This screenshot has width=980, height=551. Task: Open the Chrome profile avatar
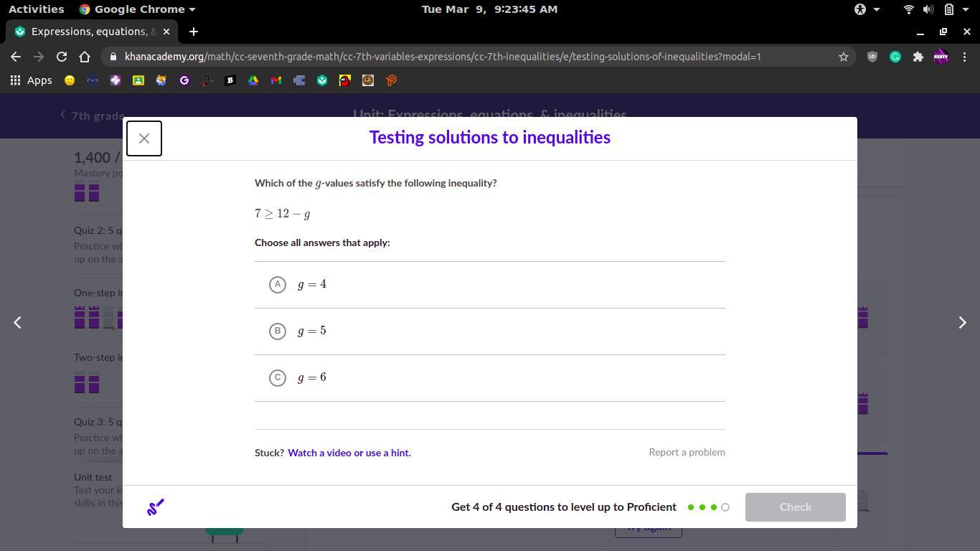941,57
